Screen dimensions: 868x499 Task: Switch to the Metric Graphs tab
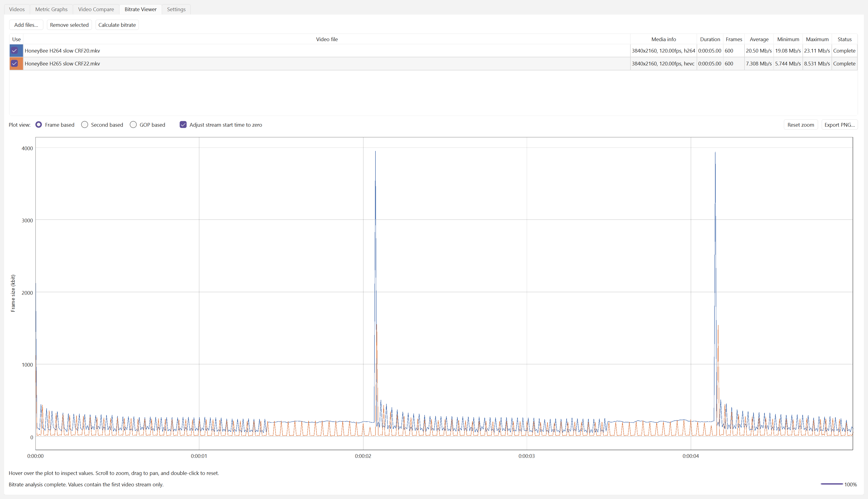tap(51, 9)
